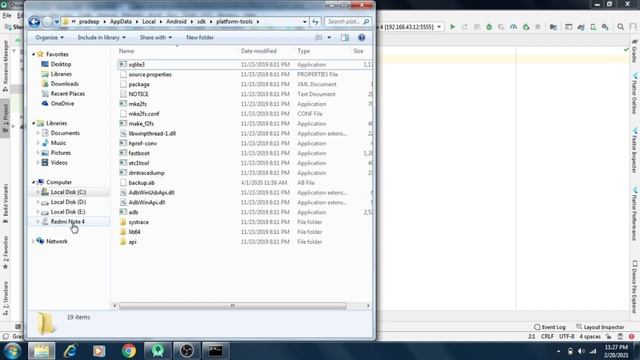640x360 pixels.
Task: Open the Build Variants side tab
Action: 5,203
